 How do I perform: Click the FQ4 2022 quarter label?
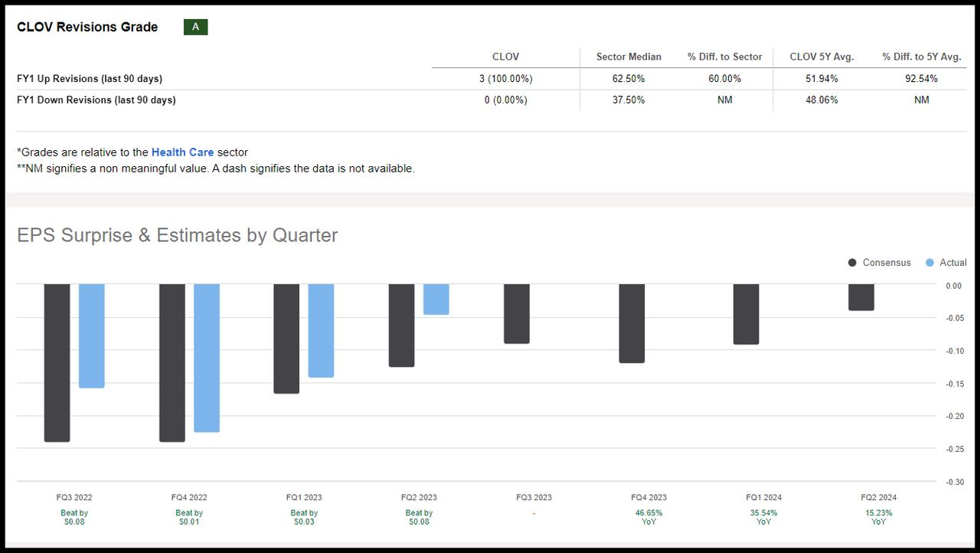[x=189, y=497]
